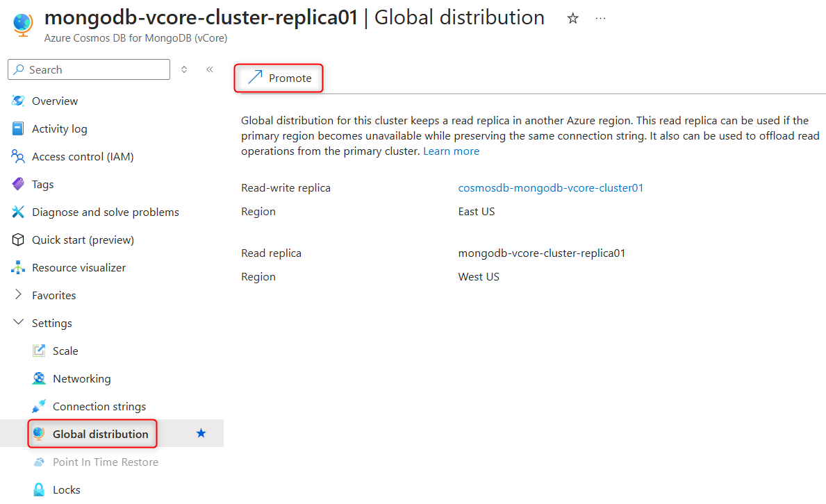The height and width of the screenshot is (504, 826).
Task: Unfavorite the cluster with the star icon
Action: click(x=572, y=18)
